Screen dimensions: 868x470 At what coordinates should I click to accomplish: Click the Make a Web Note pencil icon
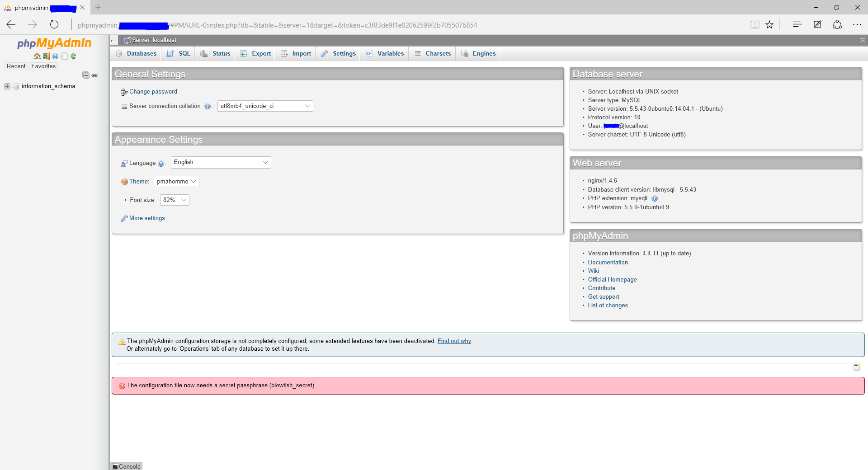(817, 24)
